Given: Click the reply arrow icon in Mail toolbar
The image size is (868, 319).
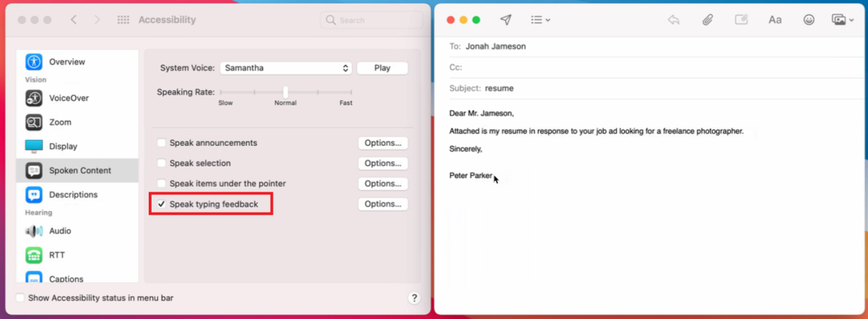Looking at the screenshot, I should pyautogui.click(x=673, y=20).
